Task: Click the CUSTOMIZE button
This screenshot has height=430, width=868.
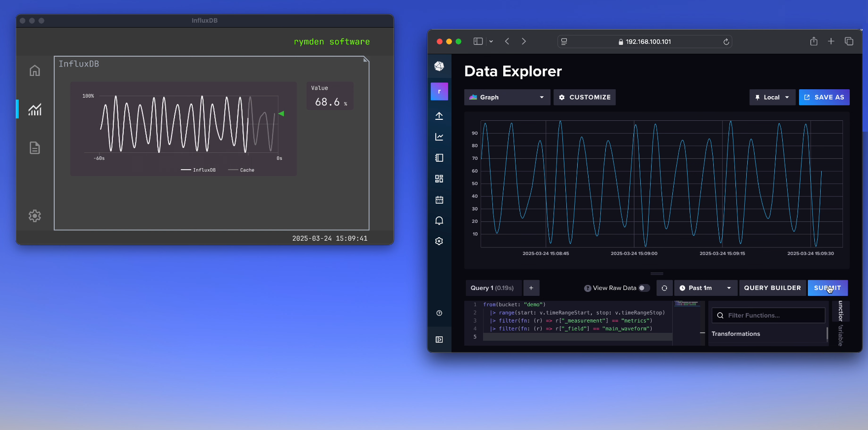Action: [585, 97]
